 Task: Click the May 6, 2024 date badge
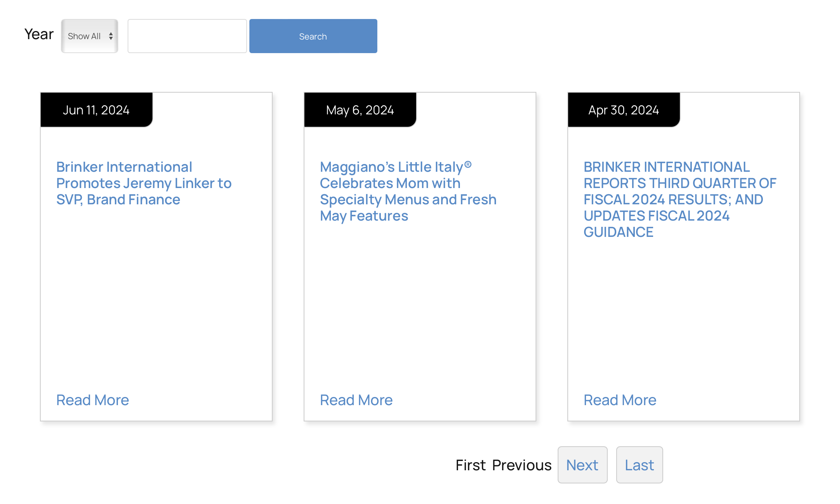pyautogui.click(x=360, y=110)
